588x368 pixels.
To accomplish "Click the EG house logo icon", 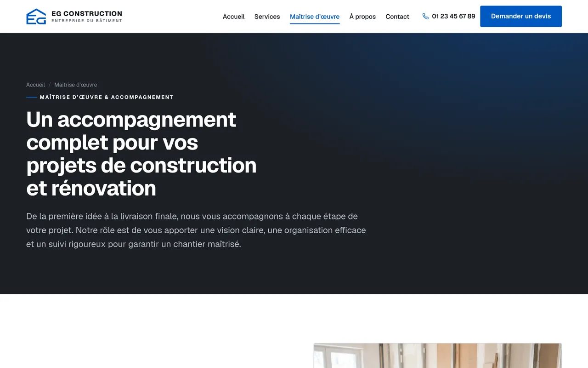I will click(x=36, y=17).
